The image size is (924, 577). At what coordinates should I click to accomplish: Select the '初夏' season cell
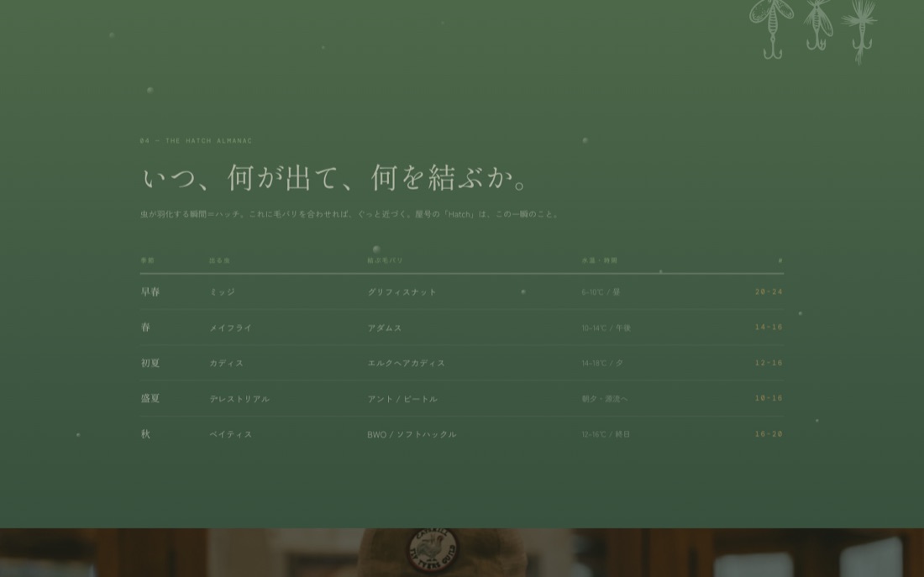tap(150, 363)
